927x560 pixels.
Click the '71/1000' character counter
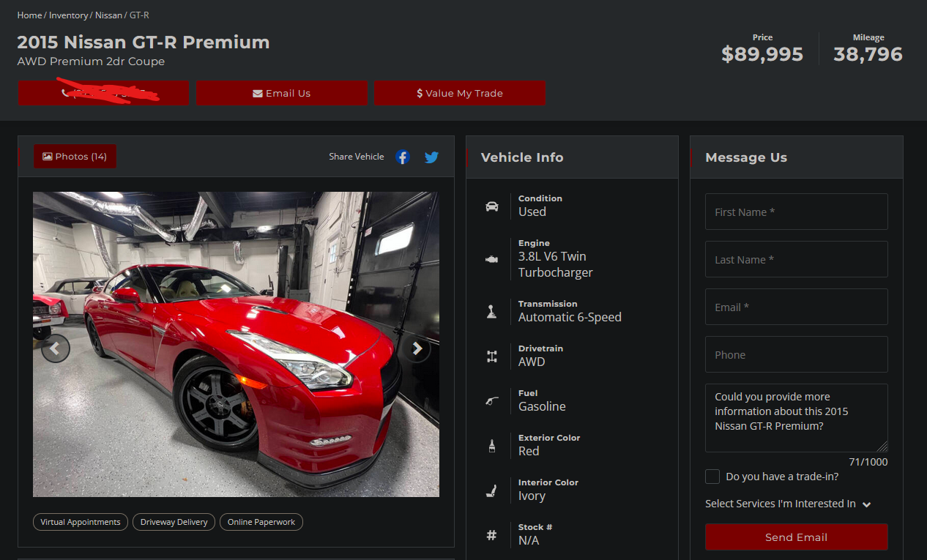pos(868,462)
